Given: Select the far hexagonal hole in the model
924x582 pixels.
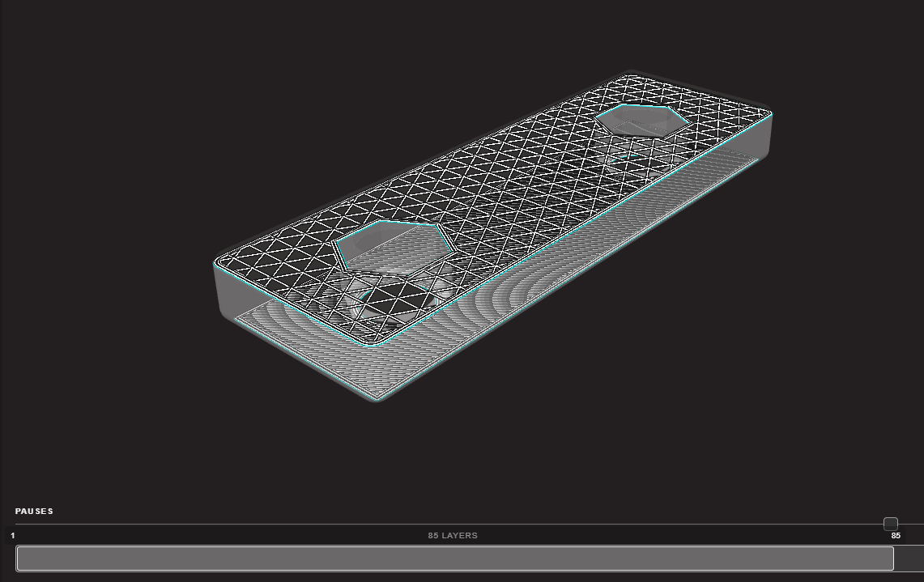Looking at the screenshot, I should [641, 119].
